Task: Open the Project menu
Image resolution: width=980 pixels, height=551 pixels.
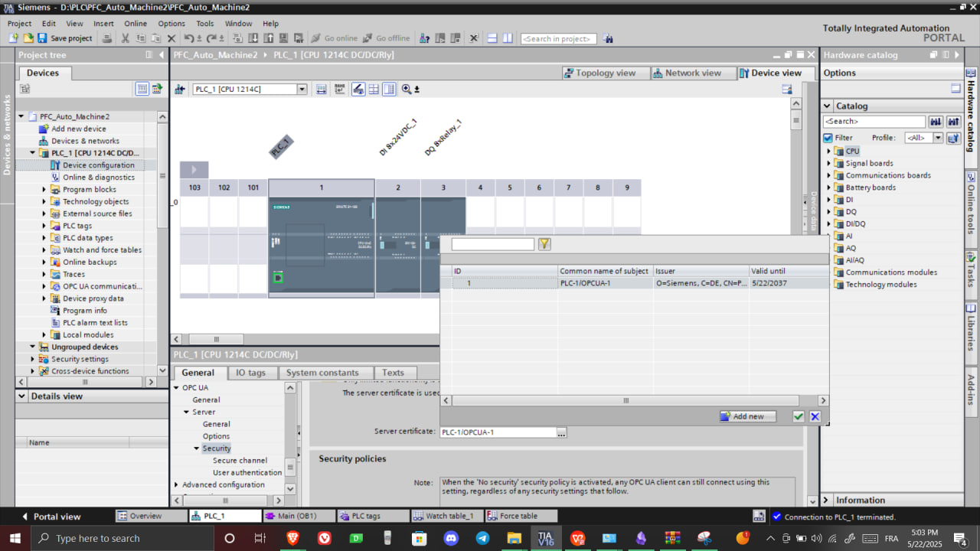Action: pyautogui.click(x=19, y=23)
